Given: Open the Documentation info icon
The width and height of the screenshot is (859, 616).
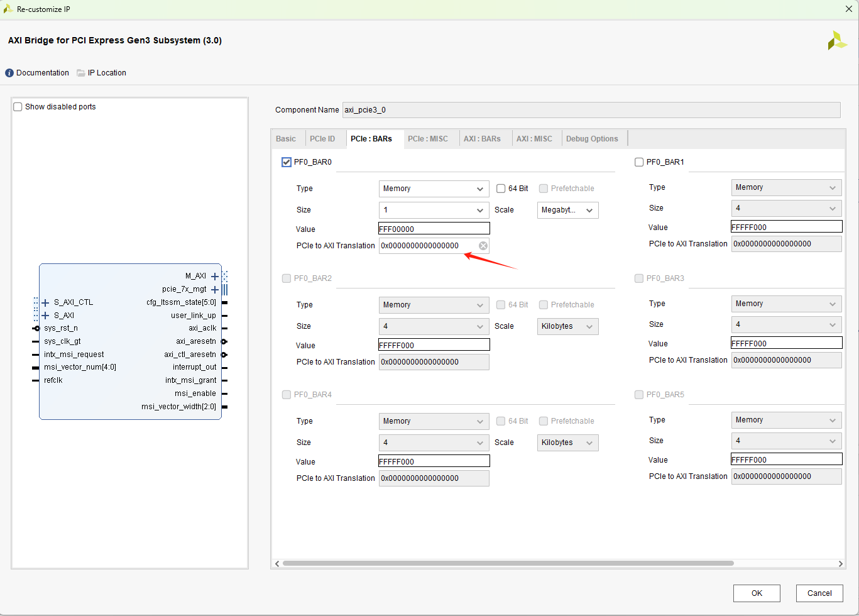Looking at the screenshot, I should click(x=9, y=73).
